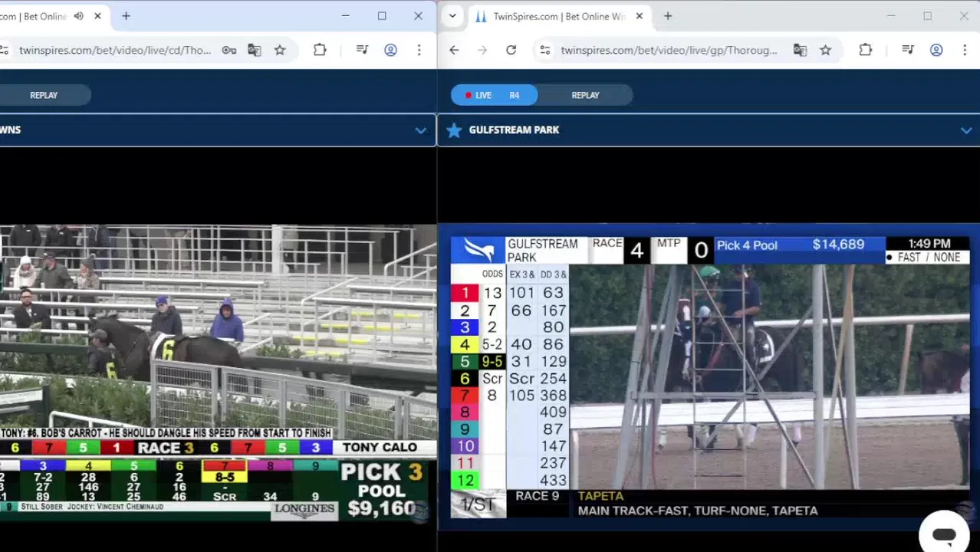The width and height of the screenshot is (980, 552).
Task: Click the 1:49 PM time display
Action: [x=929, y=244]
